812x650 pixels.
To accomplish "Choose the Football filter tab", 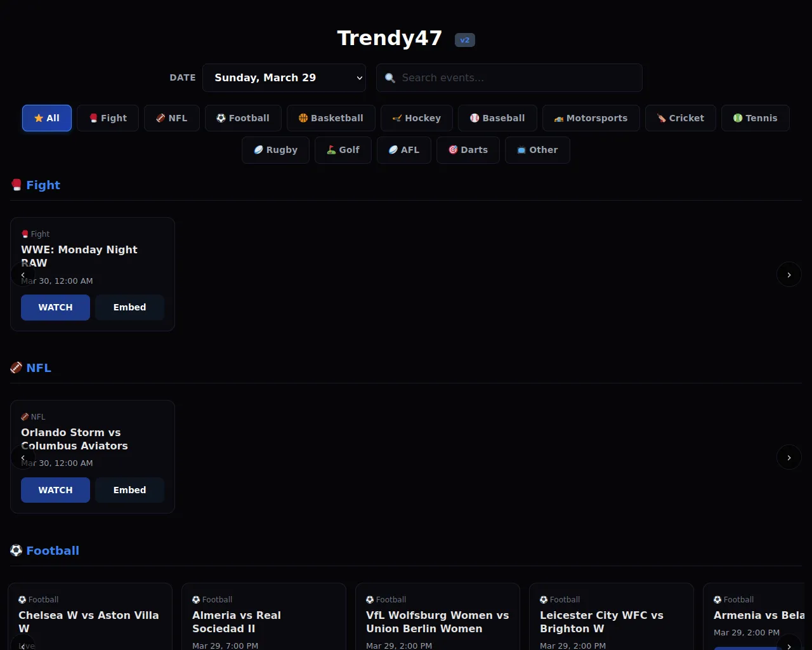I will (x=243, y=118).
